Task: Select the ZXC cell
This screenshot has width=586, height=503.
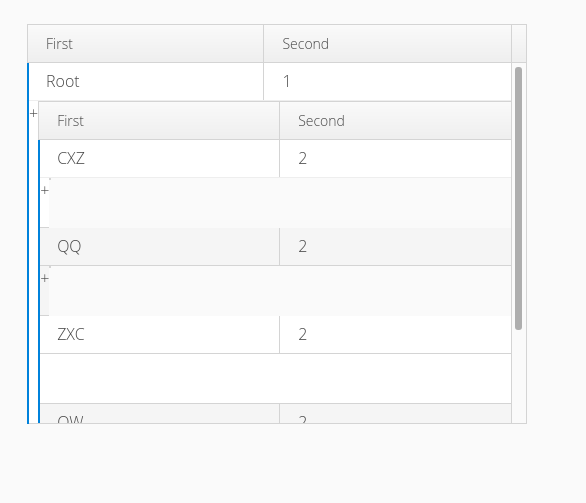Action: [x=160, y=334]
